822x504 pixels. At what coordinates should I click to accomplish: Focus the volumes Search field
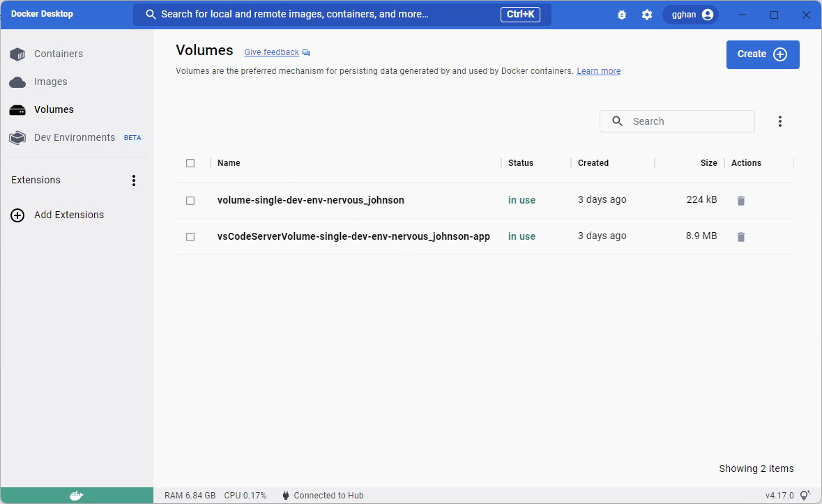(677, 121)
